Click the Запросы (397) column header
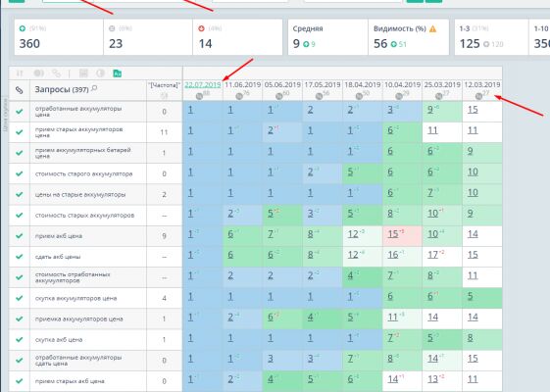 coord(62,90)
